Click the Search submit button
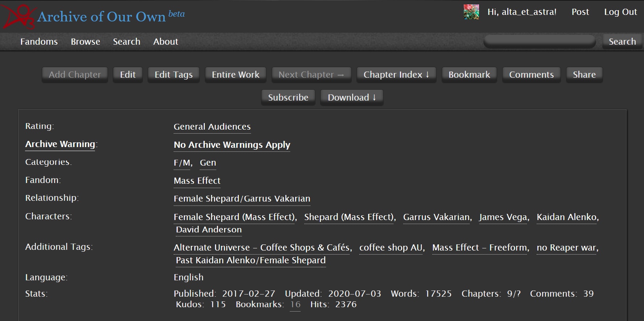The width and height of the screenshot is (644, 321). tap(622, 42)
